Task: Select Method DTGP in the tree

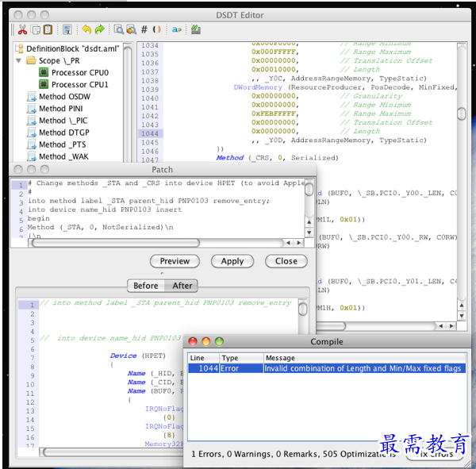Action: [64, 133]
